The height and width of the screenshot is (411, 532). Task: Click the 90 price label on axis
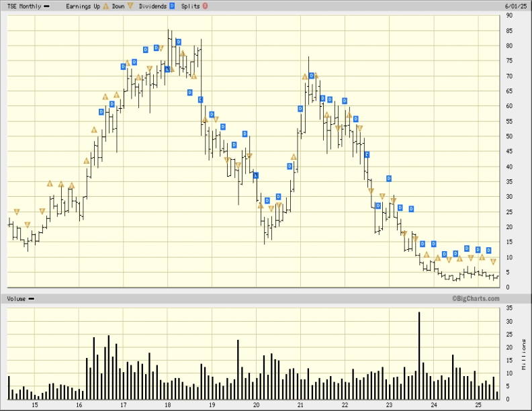tap(509, 15)
